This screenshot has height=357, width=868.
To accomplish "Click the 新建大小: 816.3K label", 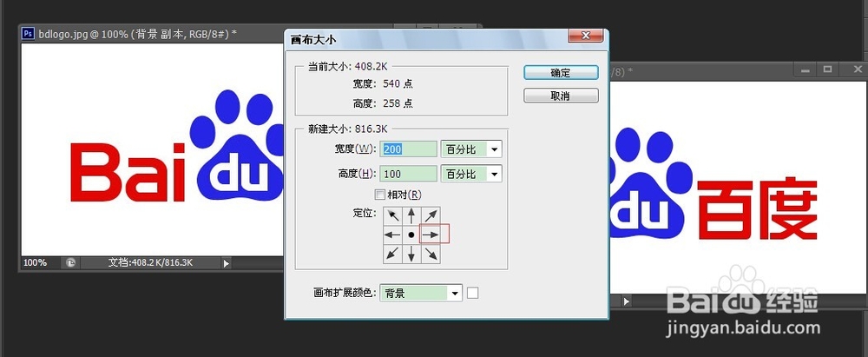I will pos(348,129).
